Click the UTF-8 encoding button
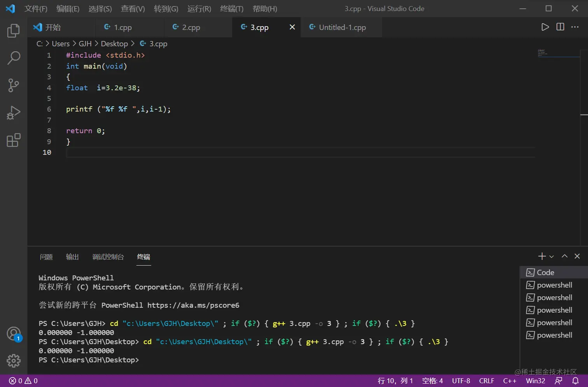Screen dimensions: 588x387 [x=461, y=381]
